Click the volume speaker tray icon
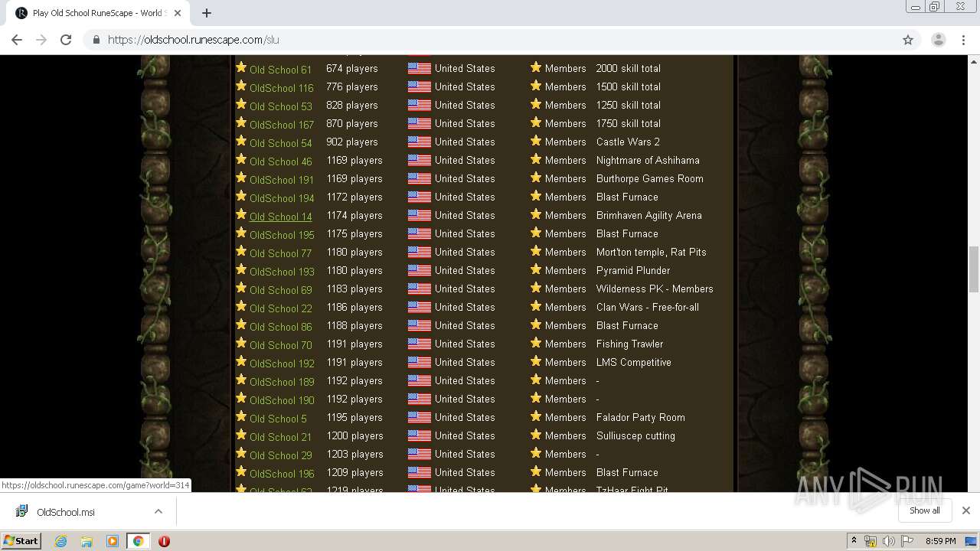Viewport: 980px width, 551px height. point(888,541)
